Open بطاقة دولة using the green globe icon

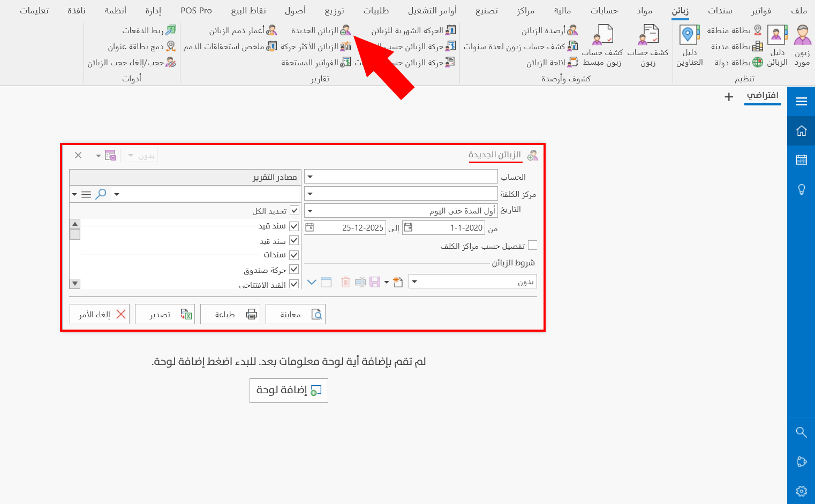[x=757, y=62]
